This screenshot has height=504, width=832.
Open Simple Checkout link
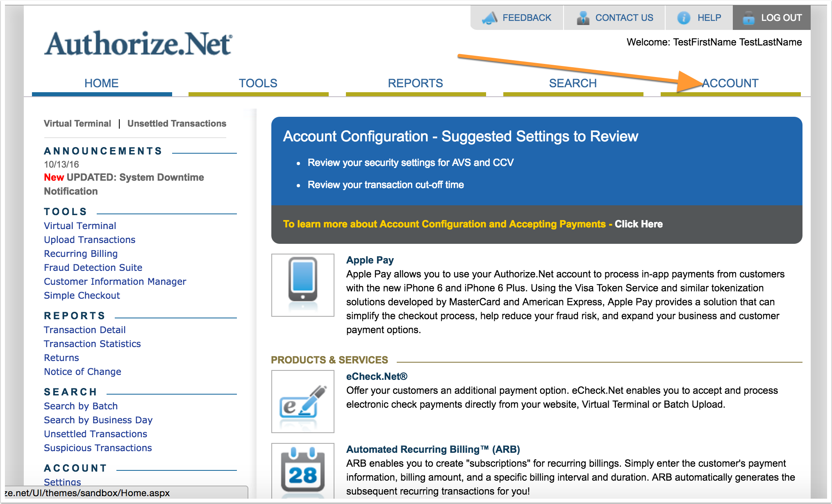pyautogui.click(x=82, y=295)
